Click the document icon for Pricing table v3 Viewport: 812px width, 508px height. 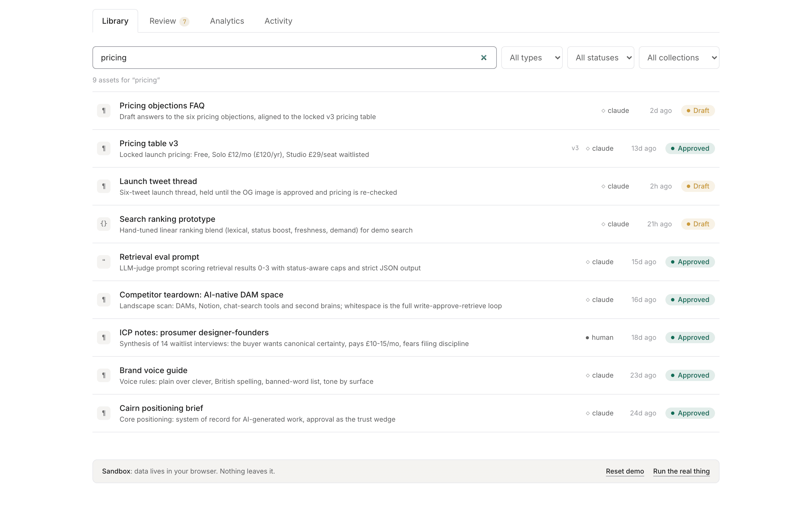(x=104, y=148)
